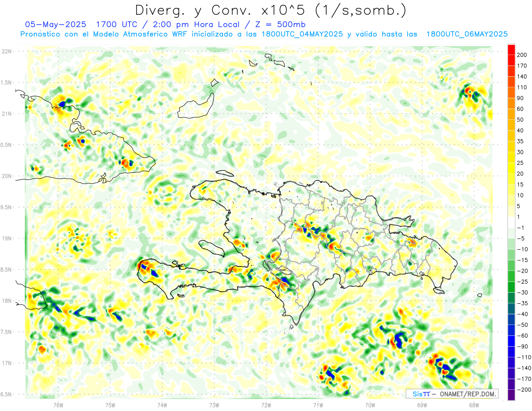This screenshot has height=411, width=532.
Task: Click the -5 colorbar value
Action: [522, 239]
